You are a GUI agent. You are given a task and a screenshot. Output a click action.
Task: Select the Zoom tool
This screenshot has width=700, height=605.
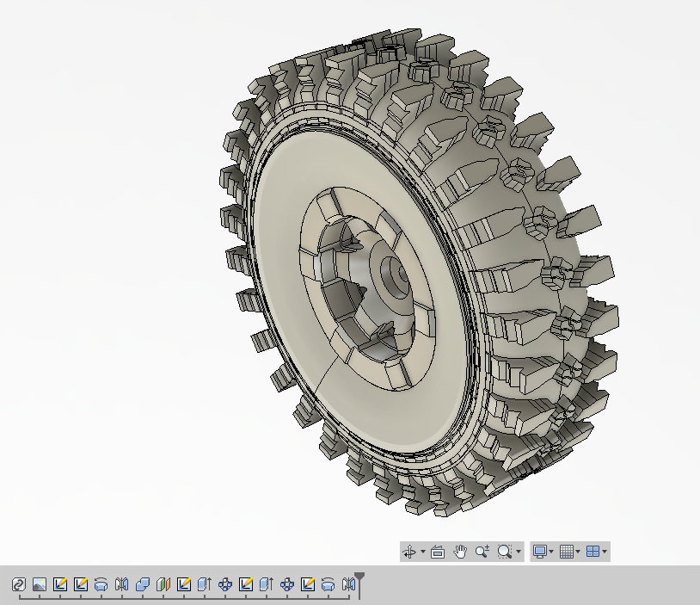point(483,551)
